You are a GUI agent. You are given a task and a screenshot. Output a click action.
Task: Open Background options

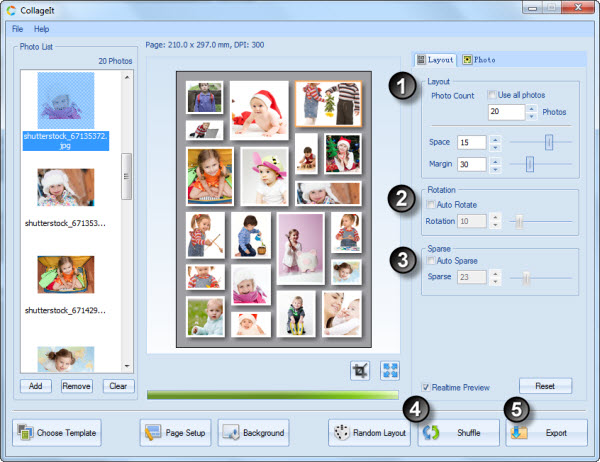tap(253, 433)
